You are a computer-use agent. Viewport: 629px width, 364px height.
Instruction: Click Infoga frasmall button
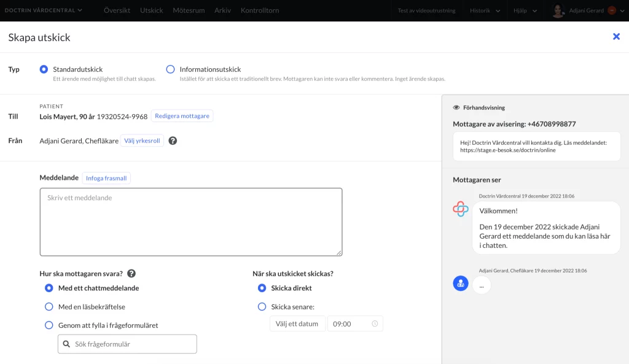point(106,178)
